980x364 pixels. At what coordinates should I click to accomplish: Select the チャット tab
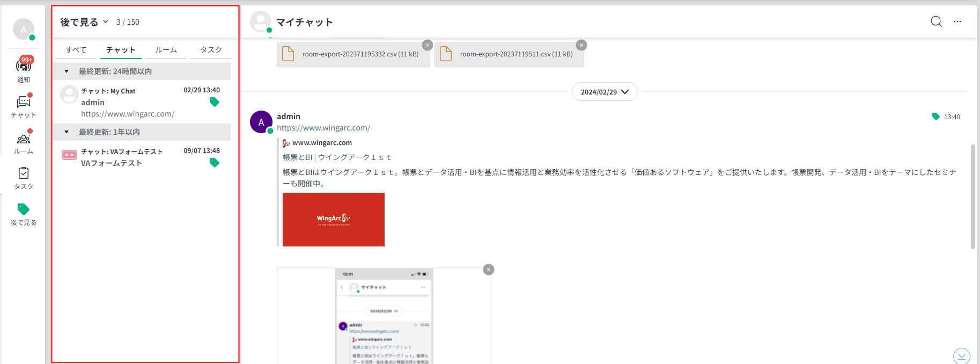(121, 50)
